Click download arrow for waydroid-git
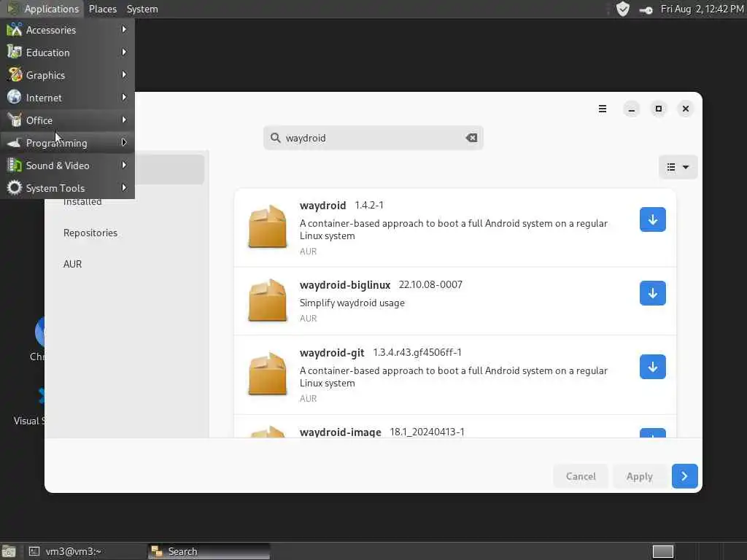747x560 pixels. 653,367
